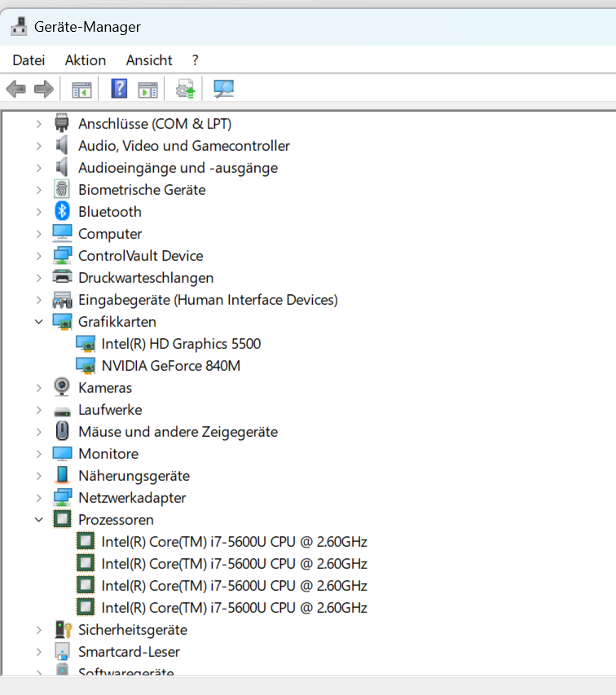Click the blue Bluetooth icon
The width and height of the screenshot is (616, 695).
[x=62, y=211]
